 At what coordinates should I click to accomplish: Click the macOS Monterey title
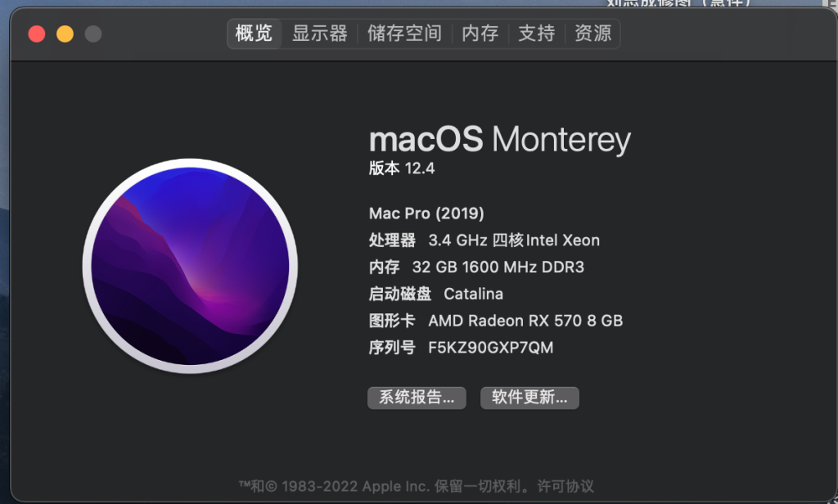pyautogui.click(x=500, y=140)
